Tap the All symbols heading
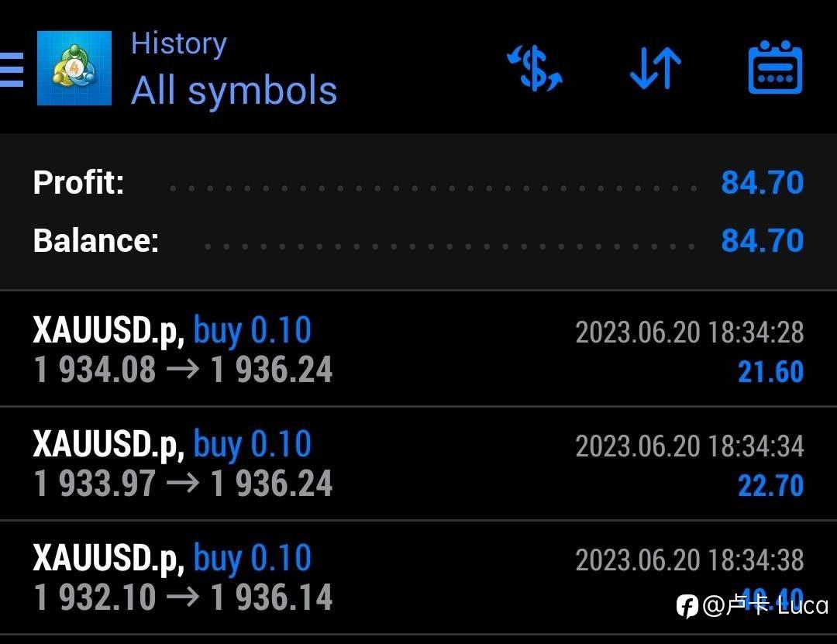This screenshot has height=644, width=837. (x=234, y=90)
